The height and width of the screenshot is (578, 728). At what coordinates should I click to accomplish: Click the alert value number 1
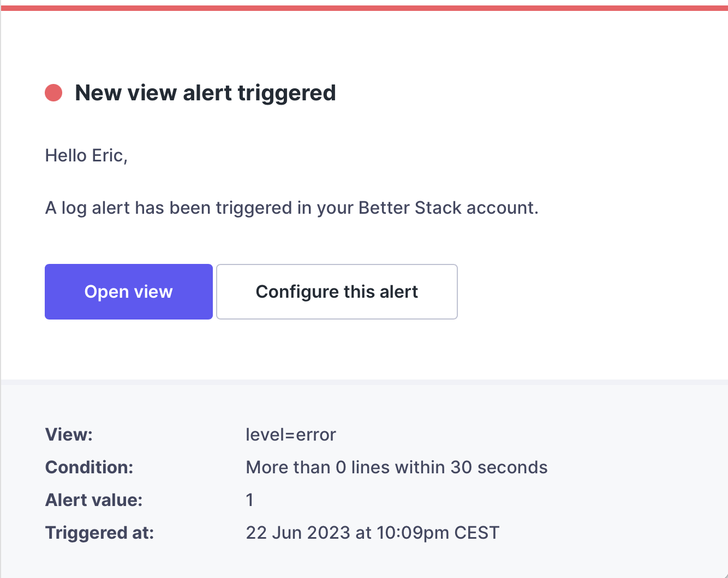coord(249,500)
